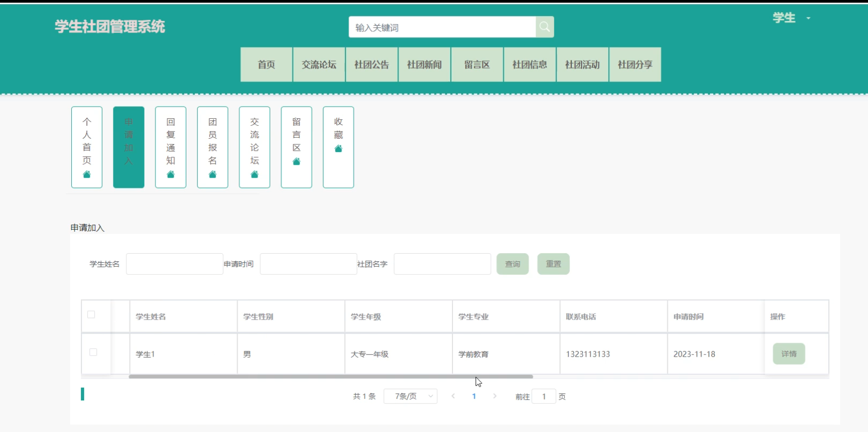Open 社团新闻 navigation tab
This screenshot has height=432, width=868.
424,64
